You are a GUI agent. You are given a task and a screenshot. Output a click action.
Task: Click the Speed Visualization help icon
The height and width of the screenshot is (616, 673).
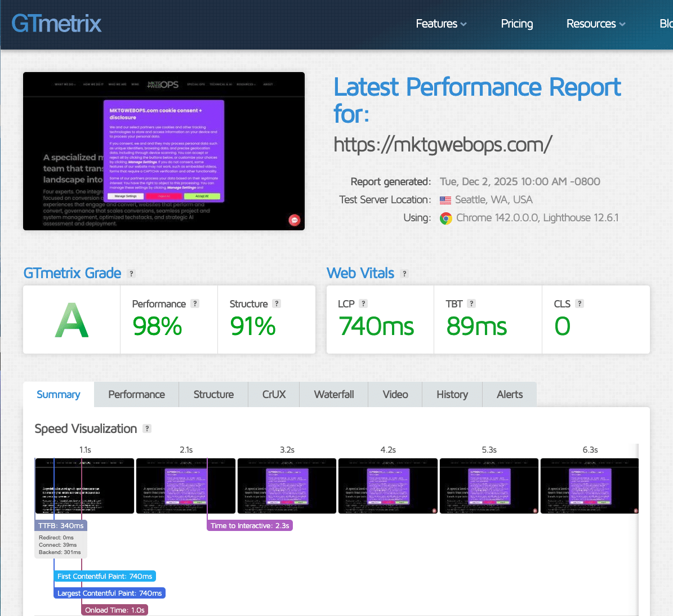(x=147, y=428)
